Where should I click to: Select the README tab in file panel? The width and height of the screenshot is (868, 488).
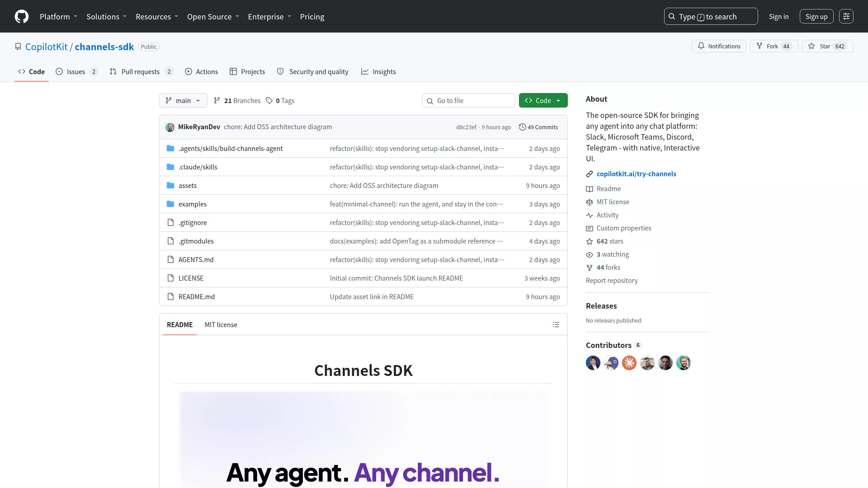[x=179, y=325]
